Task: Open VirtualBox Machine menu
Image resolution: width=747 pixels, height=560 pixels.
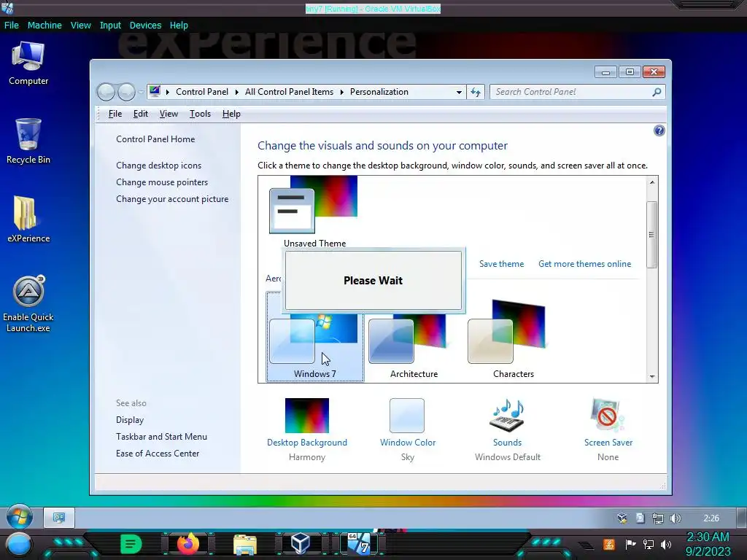Action: click(x=44, y=26)
